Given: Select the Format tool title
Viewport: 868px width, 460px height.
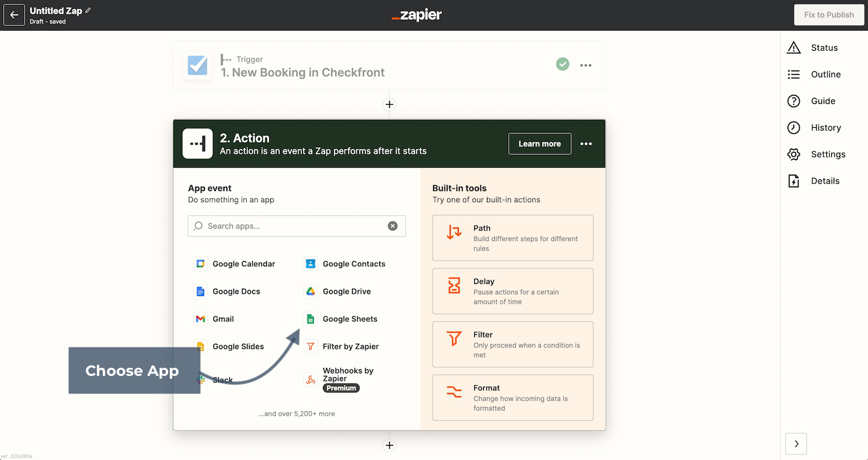Looking at the screenshot, I should point(487,388).
